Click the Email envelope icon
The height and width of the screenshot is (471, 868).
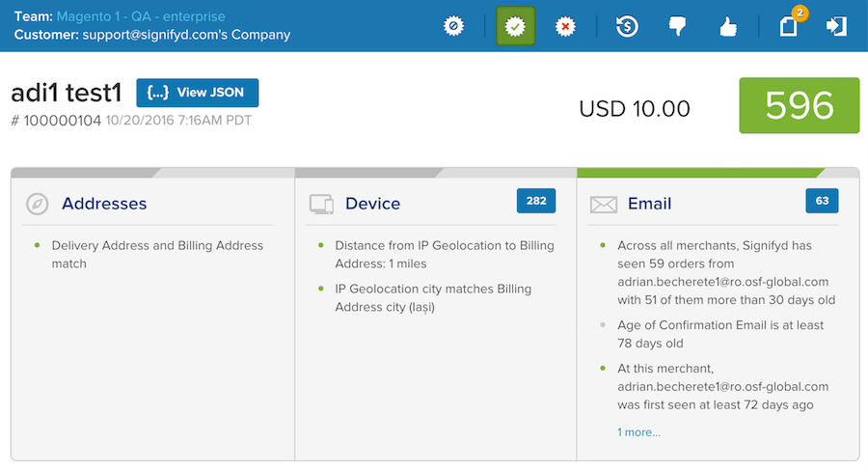[x=604, y=205]
